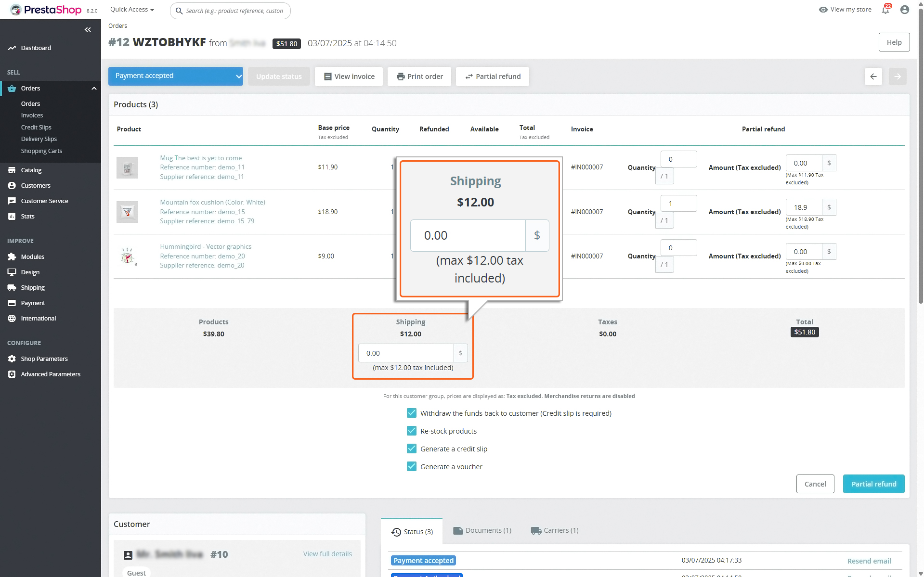Click the Mountain fox cushion thumbnail
This screenshot has height=577, width=924.
(x=127, y=212)
